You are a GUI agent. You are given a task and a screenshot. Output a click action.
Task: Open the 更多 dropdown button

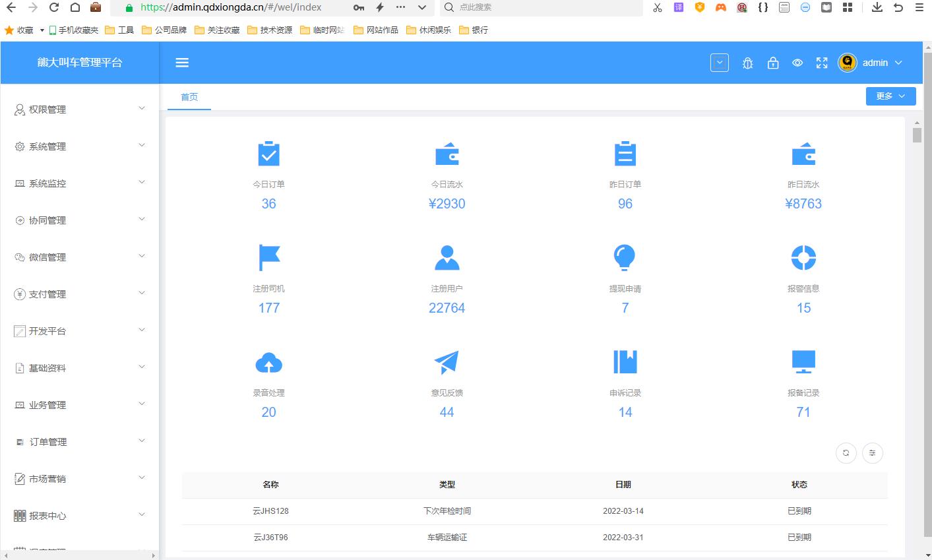tap(890, 96)
